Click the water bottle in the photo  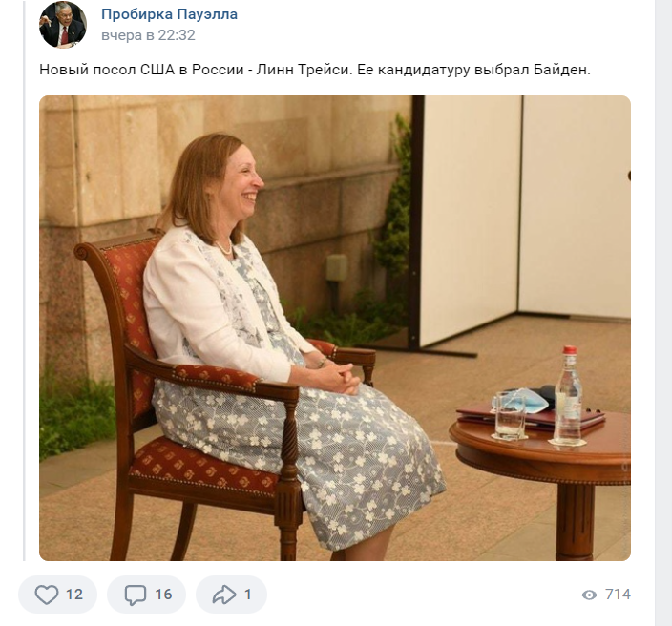pos(567,395)
